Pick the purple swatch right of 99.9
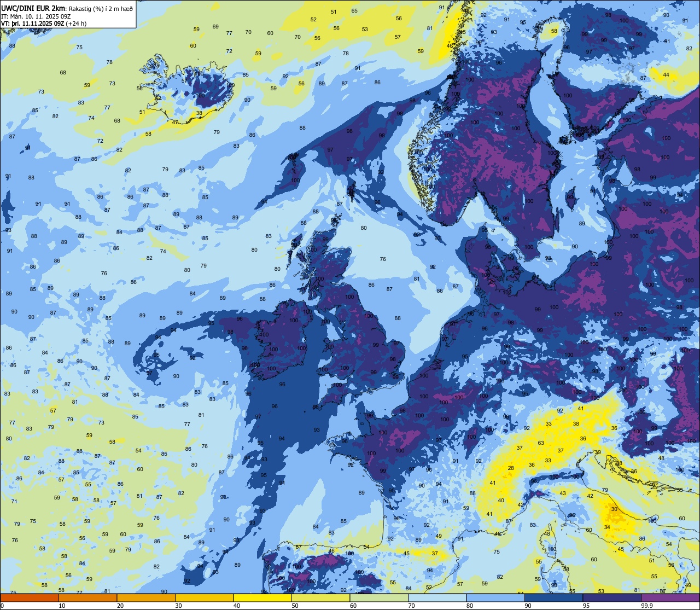The height and width of the screenshot is (610, 700). (x=670, y=597)
